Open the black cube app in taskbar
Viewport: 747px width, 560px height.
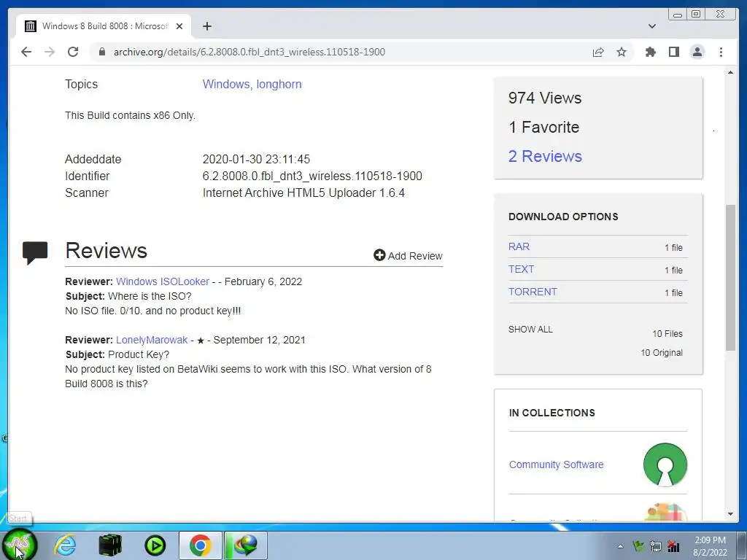[110, 545]
